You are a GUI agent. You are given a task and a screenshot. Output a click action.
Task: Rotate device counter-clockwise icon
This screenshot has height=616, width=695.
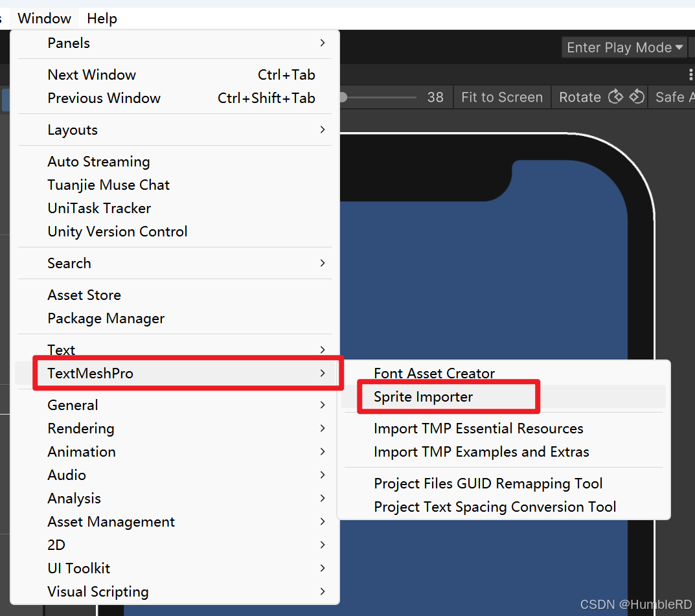point(637,96)
